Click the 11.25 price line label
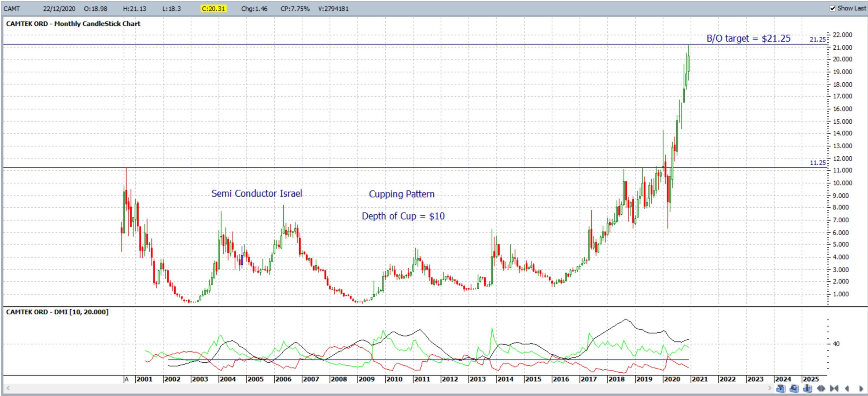868x396 pixels. point(818,163)
